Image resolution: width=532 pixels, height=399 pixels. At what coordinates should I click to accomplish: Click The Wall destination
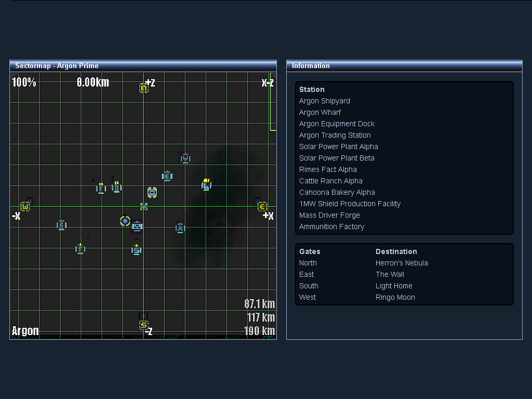(390, 274)
